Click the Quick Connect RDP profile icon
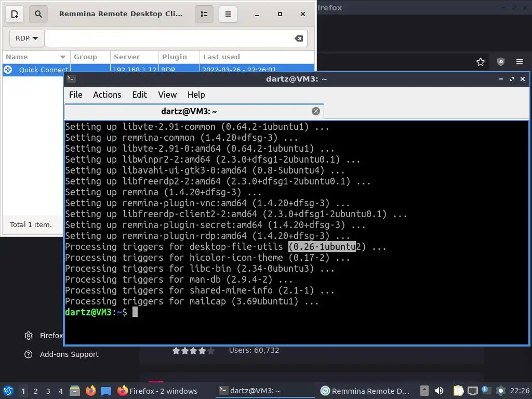The width and height of the screenshot is (532, 399). click(8, 70)
